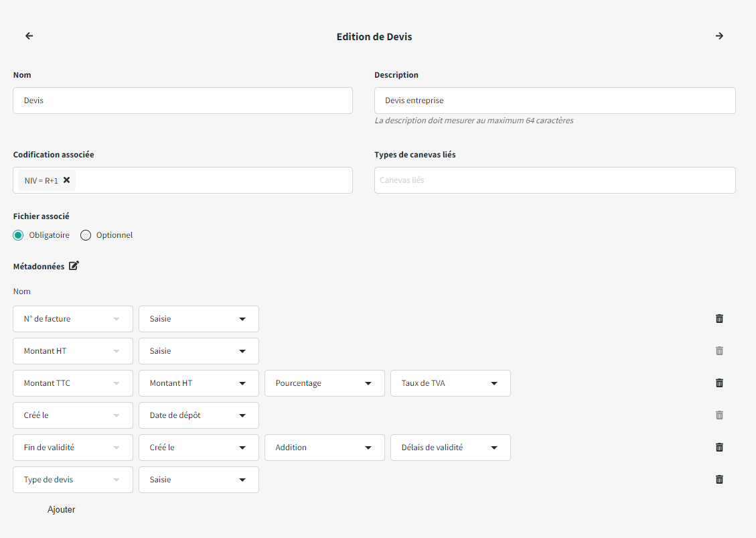Click the Description input field
The height and width of the screenshot is (538, 756).
coord(554,100)
